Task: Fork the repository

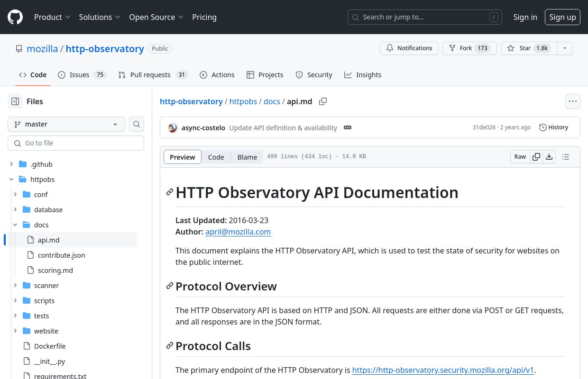Action: [x=469, y=48]
